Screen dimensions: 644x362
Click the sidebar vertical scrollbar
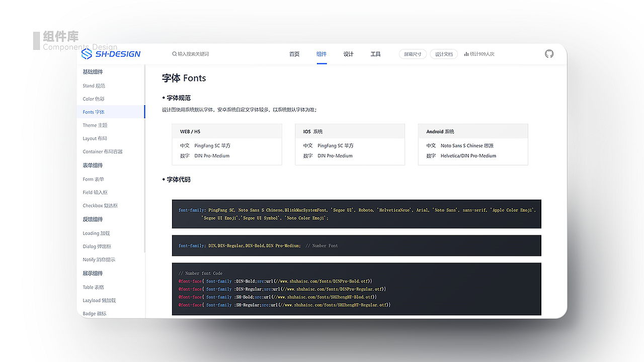[x=145, y=158]
